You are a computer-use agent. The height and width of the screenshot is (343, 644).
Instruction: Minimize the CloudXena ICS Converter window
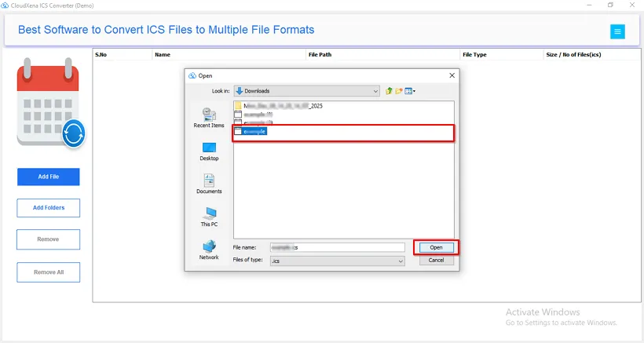pos(589,5)
